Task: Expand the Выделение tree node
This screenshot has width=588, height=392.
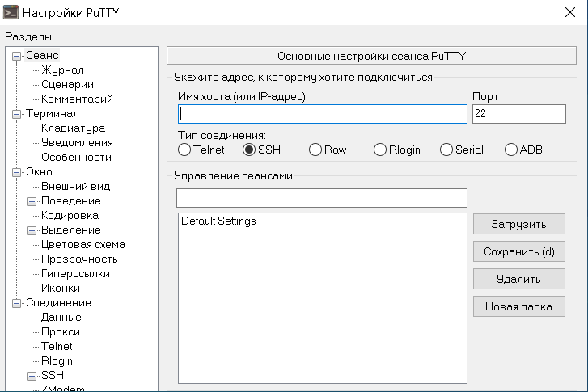Action: [32, 230]
